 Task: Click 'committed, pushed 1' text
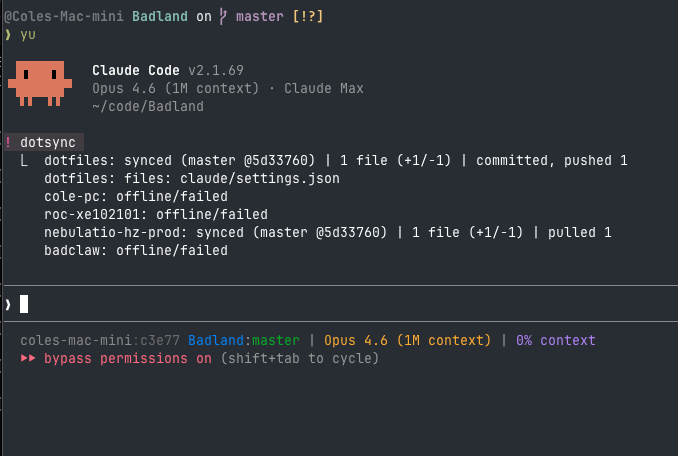pyautogui.click(x=552, y=161)
